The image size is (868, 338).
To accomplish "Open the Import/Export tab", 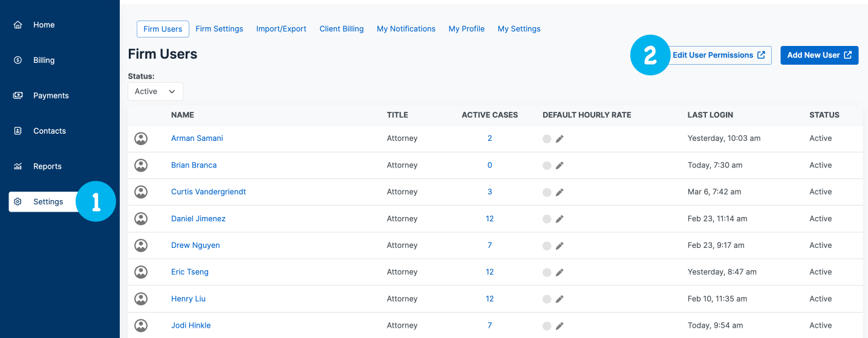I will (x=281, y=29).
